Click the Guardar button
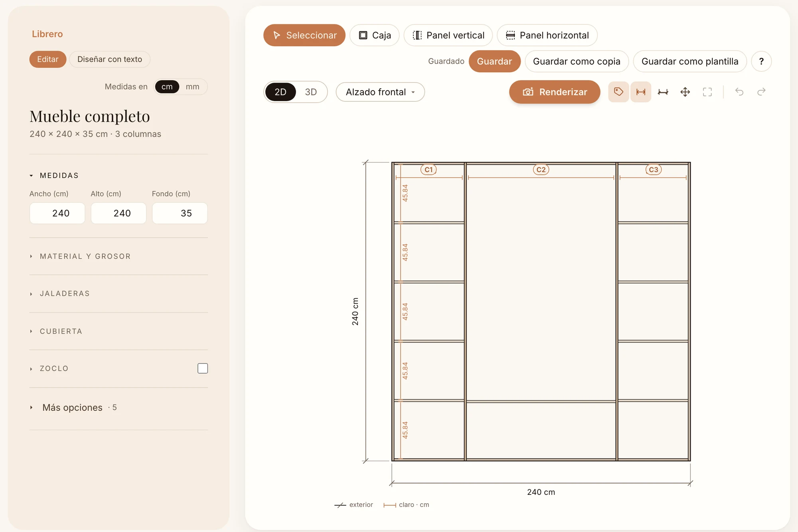Viewport: 798px width, 532px height. pos(494,61)
